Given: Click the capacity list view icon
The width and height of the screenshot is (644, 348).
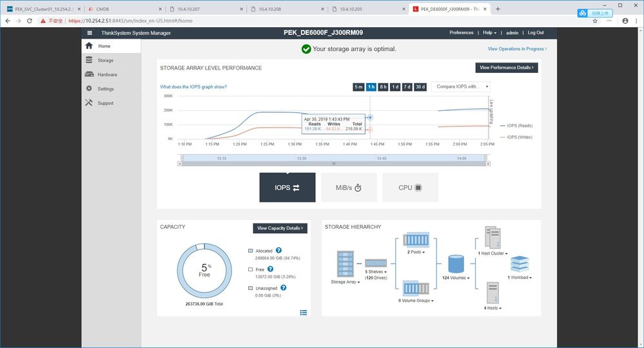Looking at the screenshot, I should click(x=304, y=313).
